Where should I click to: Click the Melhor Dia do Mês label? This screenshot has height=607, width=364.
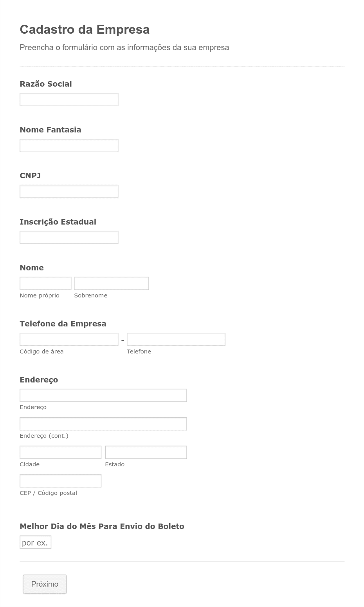click(x=102, y=526)
